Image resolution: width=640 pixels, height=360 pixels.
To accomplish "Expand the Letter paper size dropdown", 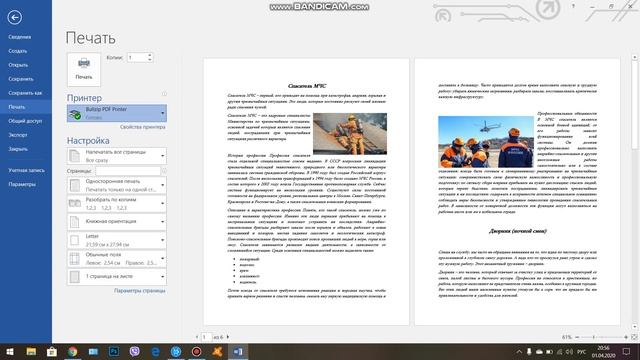I will point(117,240).
